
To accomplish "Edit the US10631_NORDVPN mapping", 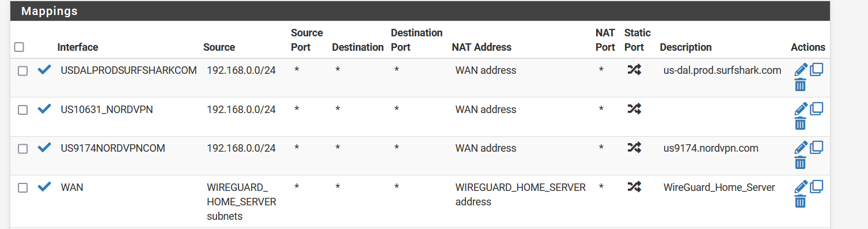I will (x=801, y=108).
